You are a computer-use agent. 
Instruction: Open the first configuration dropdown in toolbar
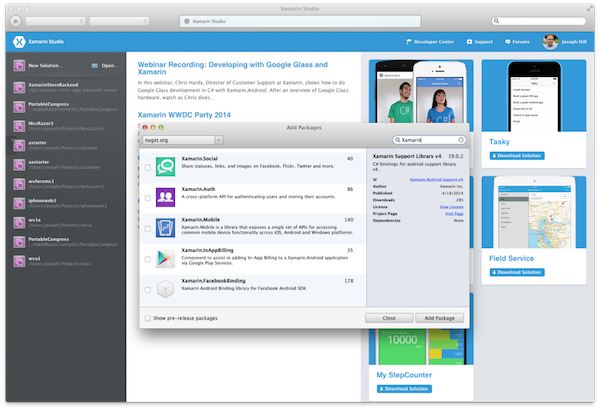coord(55,21)
